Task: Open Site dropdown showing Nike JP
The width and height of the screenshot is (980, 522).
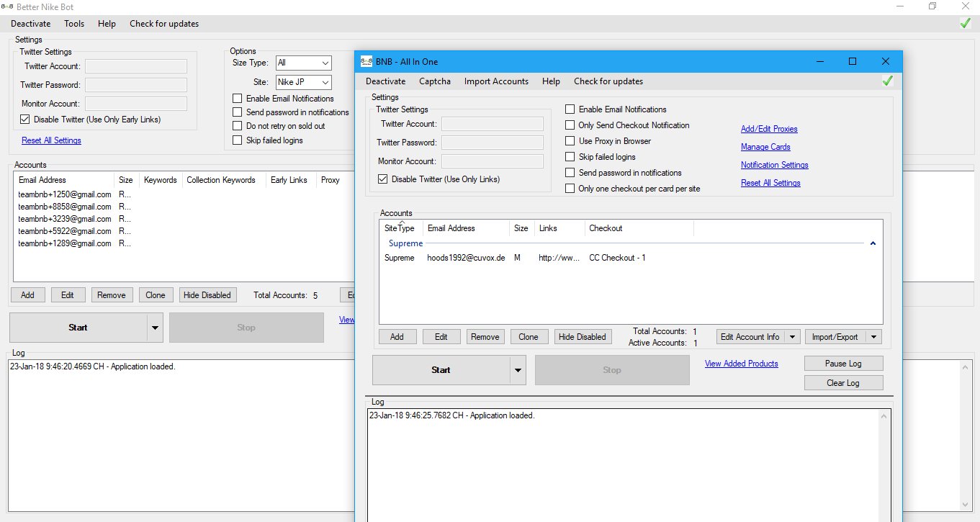Action: click(303, 82)
